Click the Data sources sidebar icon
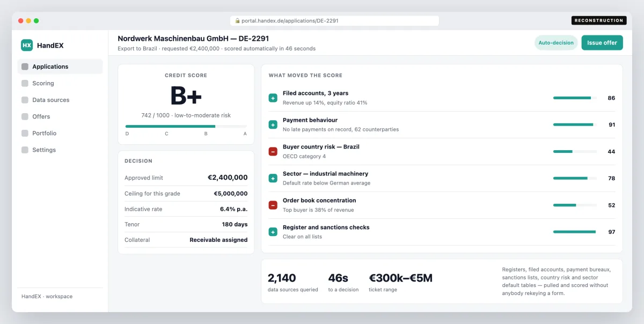The width and height of the screenshot is (644, 324). (x=25, y=100)
